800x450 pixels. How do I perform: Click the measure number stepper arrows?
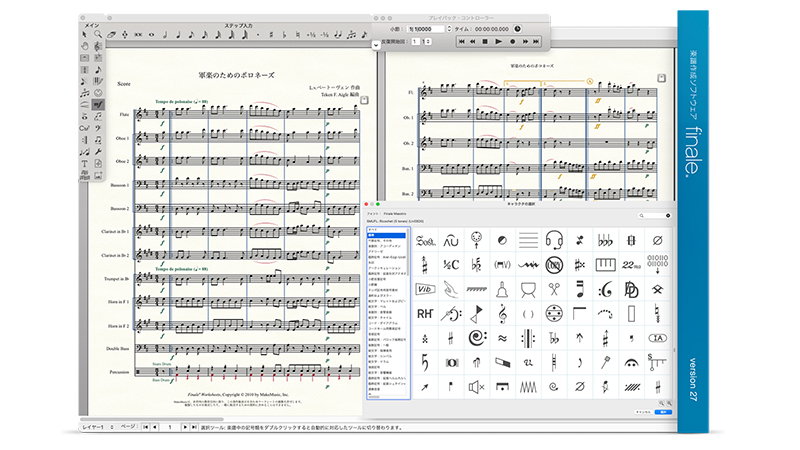coord(449,29)
